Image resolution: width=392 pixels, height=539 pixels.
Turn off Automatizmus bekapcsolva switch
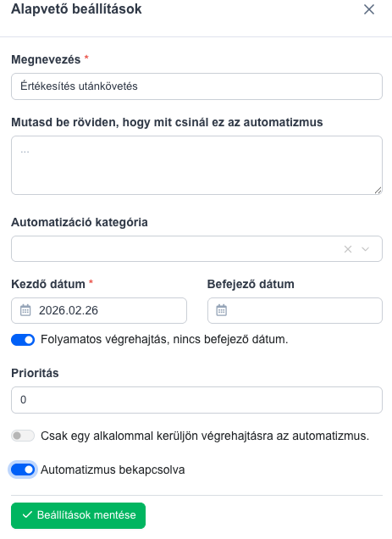(x=23, y=470)
